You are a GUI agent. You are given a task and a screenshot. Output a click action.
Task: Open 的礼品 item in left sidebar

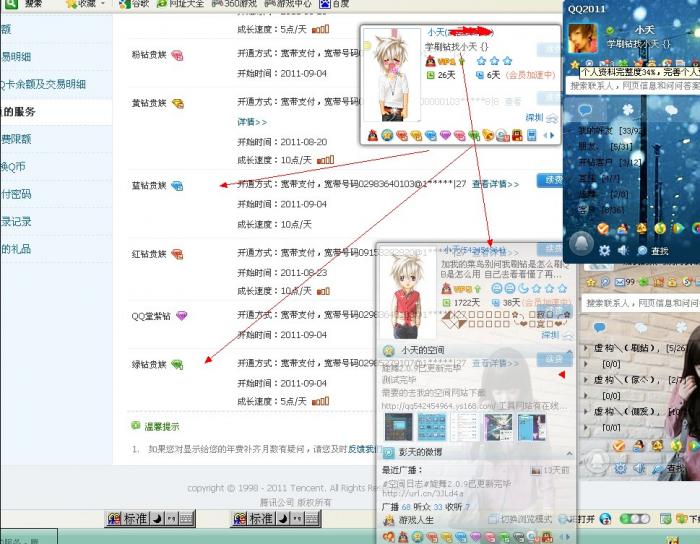tap(16, 249)
